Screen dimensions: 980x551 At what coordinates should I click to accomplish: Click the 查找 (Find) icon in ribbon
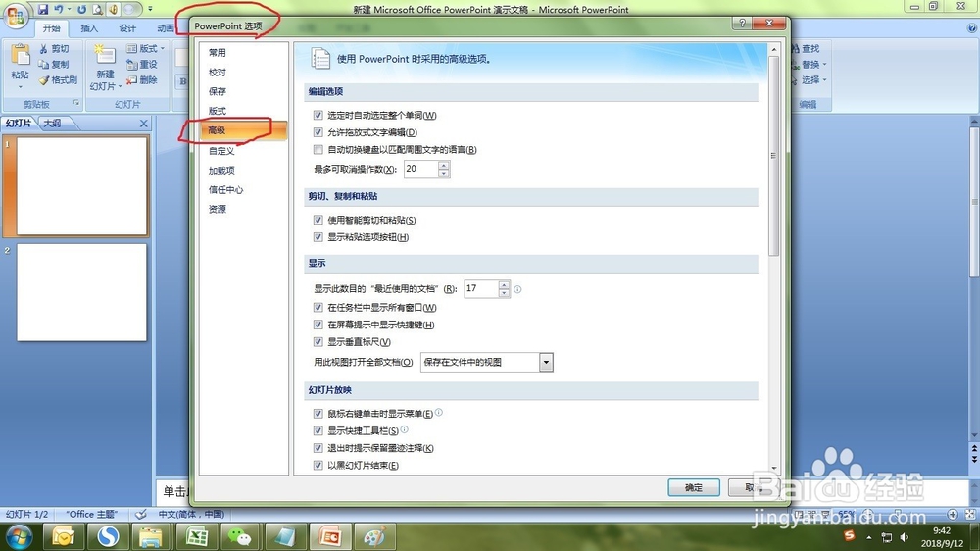[x=796, y=49]
